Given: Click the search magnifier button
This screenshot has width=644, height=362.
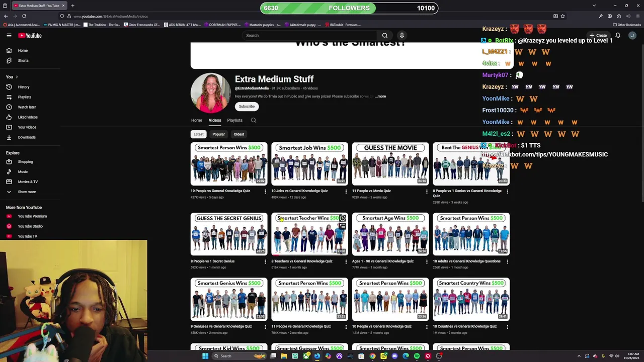Looking at the screenshot, I should [x=385, y=35].
